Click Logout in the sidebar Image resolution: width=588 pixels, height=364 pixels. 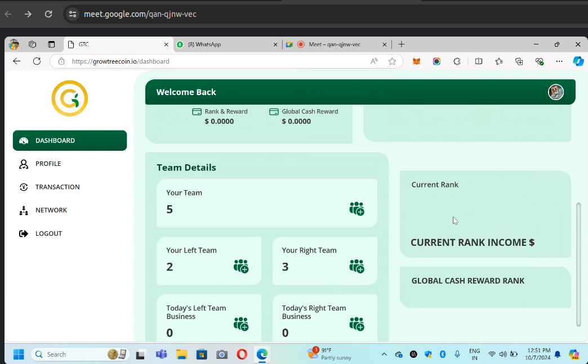(x=48, y=233)
